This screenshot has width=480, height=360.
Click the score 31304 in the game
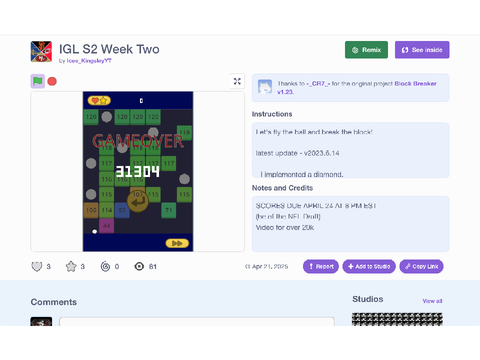[x=138, y=172]
